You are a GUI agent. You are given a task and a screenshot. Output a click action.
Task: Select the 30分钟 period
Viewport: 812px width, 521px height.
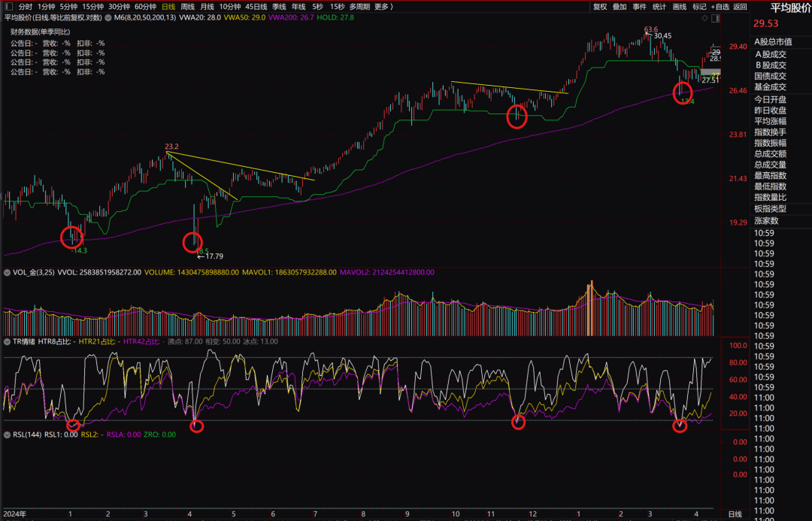coord(119,7)
